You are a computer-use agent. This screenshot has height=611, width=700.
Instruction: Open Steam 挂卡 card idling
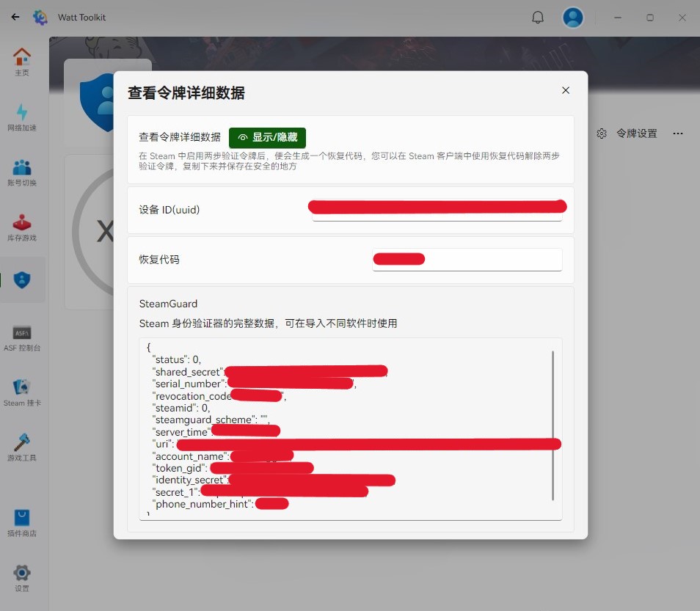[22, 392]
